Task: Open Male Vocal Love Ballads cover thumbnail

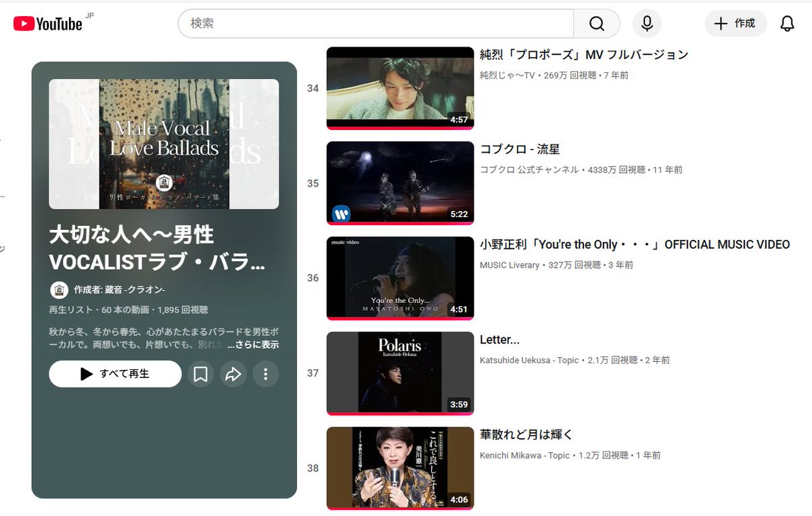Action: click(164, 144)
